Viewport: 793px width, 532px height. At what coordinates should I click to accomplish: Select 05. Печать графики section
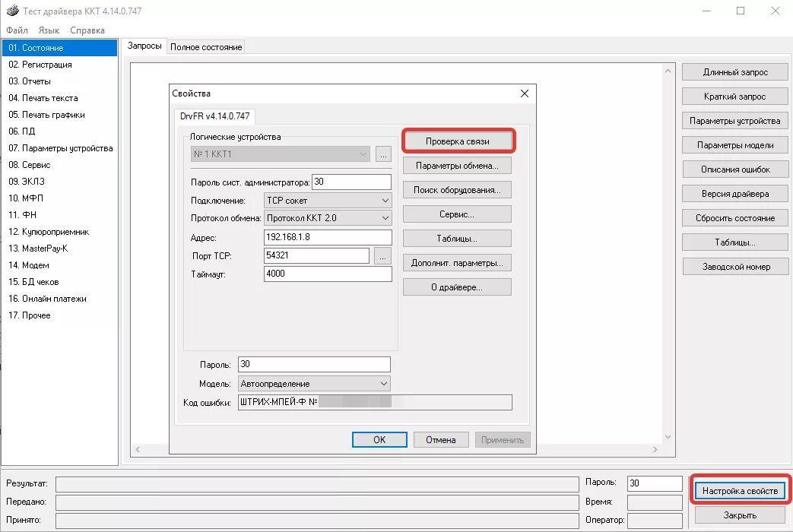(x=59, y=115)
